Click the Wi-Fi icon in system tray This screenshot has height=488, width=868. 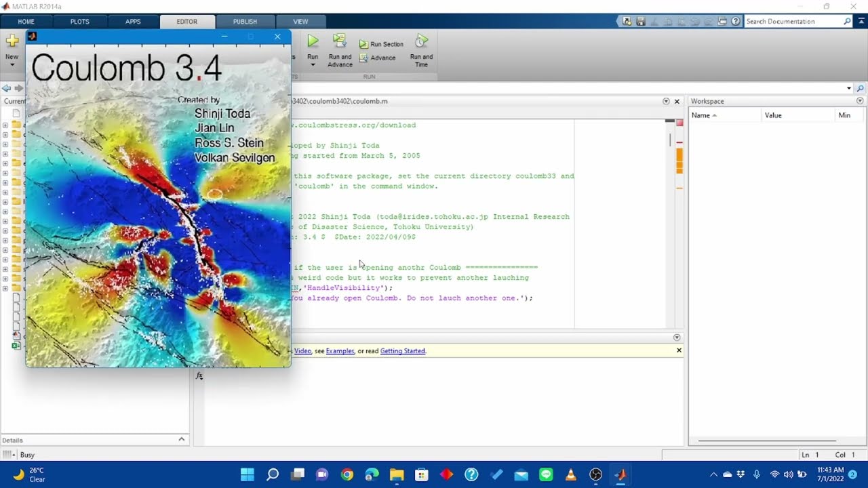pyautogui.click(x=774, y=474)
